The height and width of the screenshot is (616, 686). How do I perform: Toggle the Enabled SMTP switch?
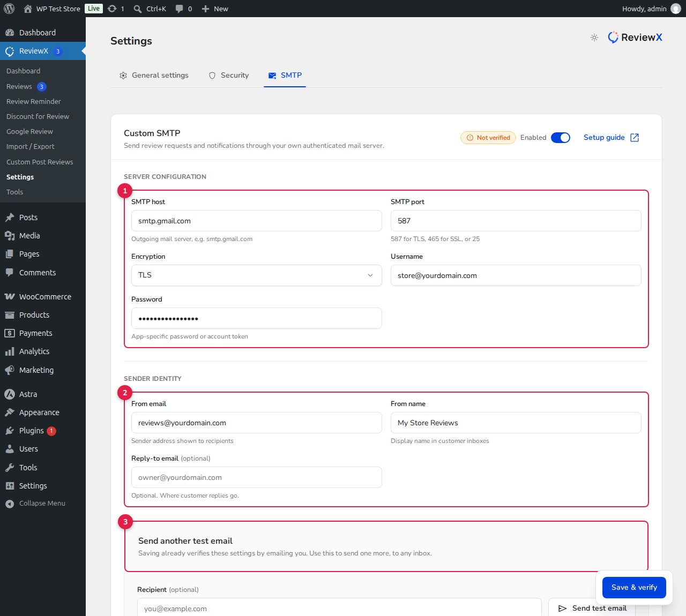(561, 138)
